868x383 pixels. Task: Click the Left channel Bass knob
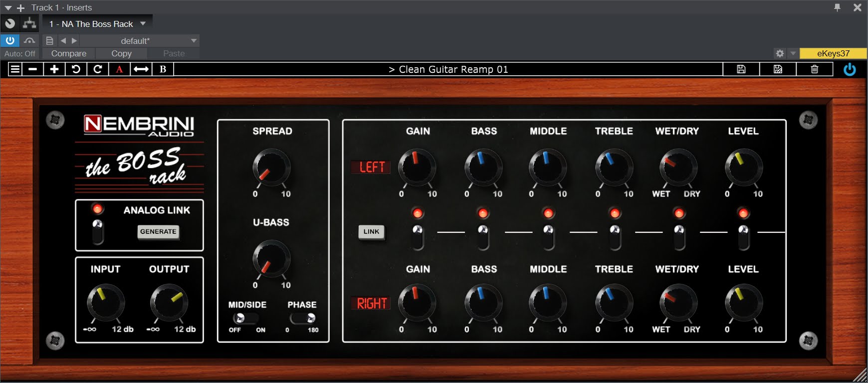(483, 168)
